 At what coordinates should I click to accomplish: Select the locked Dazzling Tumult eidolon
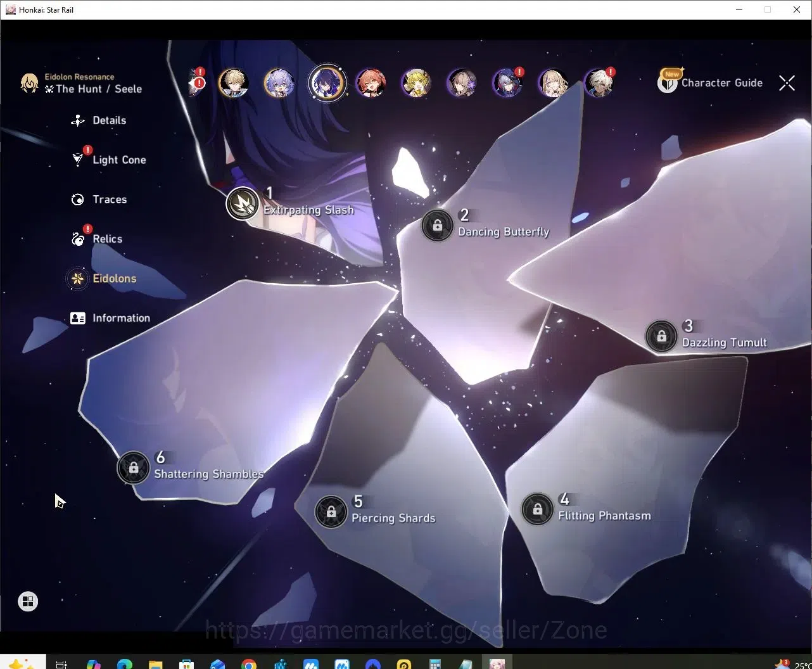(661, 336)
